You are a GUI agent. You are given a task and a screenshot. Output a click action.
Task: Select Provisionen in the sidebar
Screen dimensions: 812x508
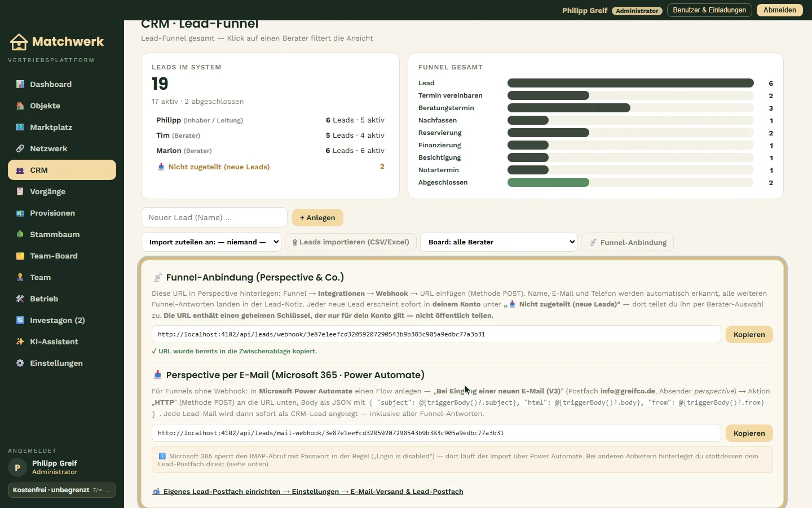62,213
